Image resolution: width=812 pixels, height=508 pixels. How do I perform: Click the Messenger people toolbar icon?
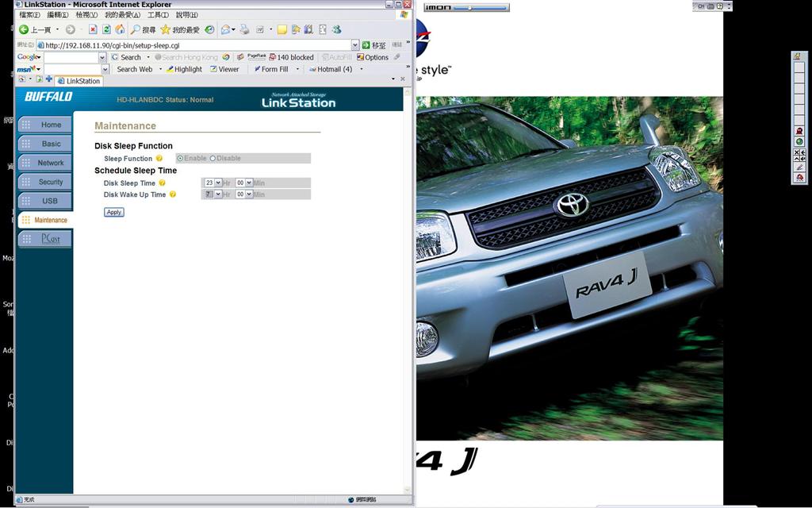[336, 29]
